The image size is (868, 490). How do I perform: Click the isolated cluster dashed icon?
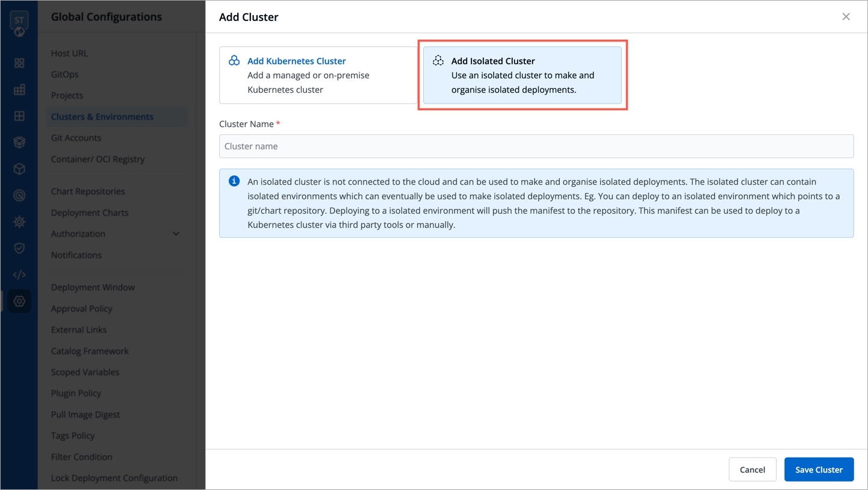click(438, 61)
